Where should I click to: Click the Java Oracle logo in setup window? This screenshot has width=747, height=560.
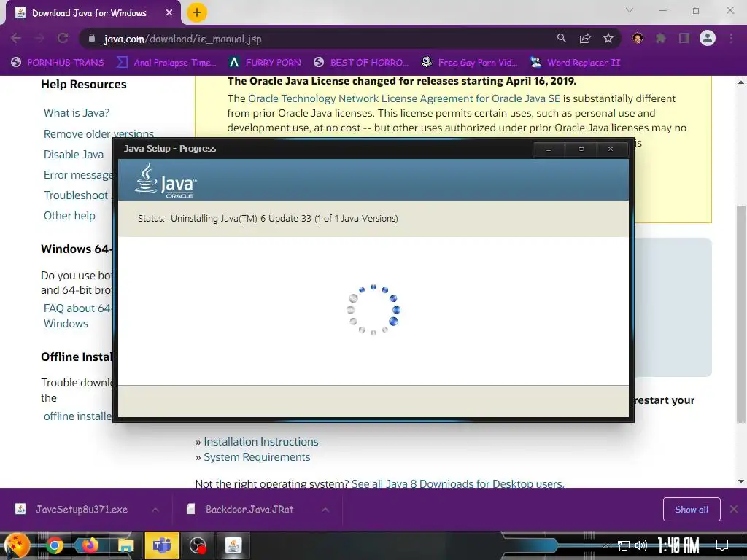click(x=165, y=181)
